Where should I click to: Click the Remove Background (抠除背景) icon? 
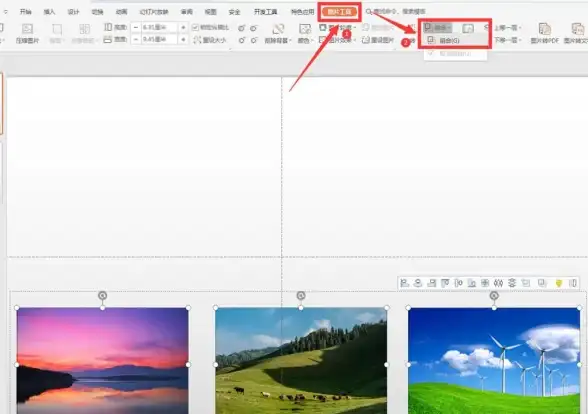(x=278, y=29)
